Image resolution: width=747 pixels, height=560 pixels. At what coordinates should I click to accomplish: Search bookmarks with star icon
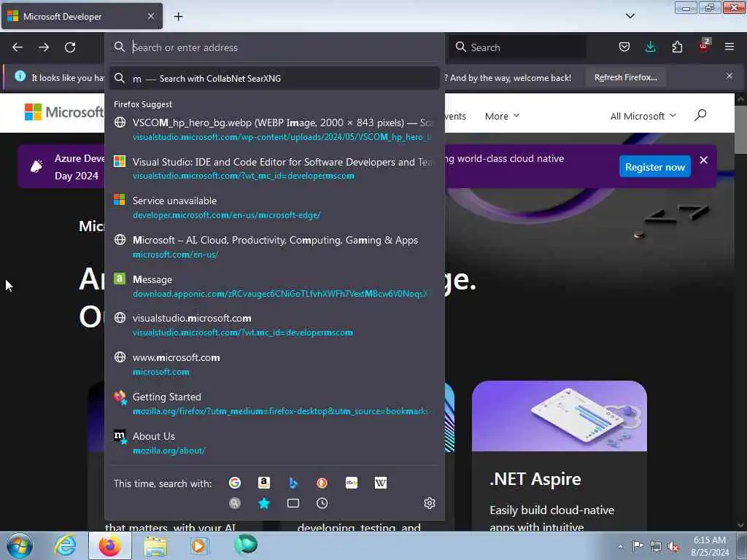[264, 503]
